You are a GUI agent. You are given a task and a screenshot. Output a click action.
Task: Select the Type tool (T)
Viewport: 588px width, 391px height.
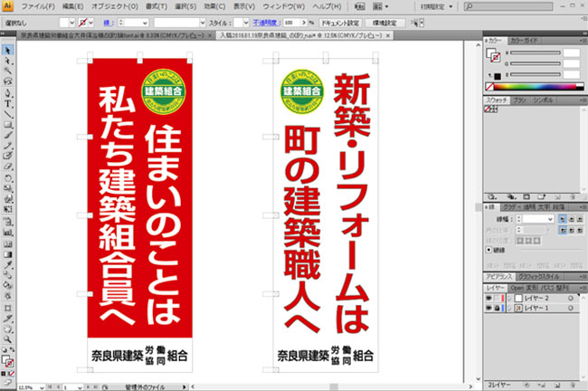point(8,103)
